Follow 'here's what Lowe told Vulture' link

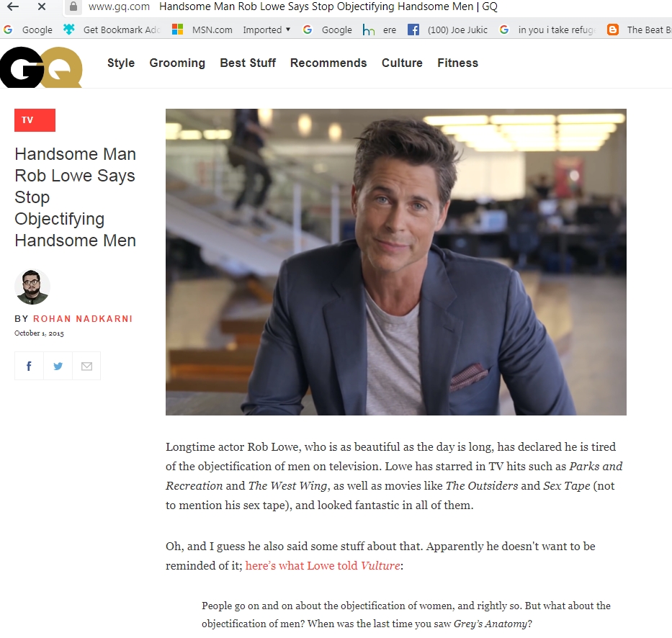(x=323, y=566)
